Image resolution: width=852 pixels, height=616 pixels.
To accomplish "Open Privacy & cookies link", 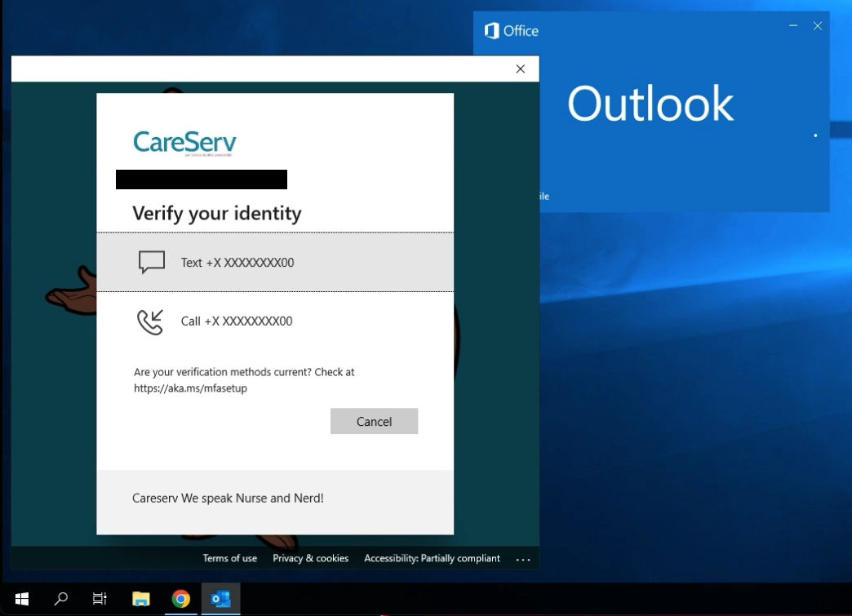I will pyautogui.click(x=310, y=558).
